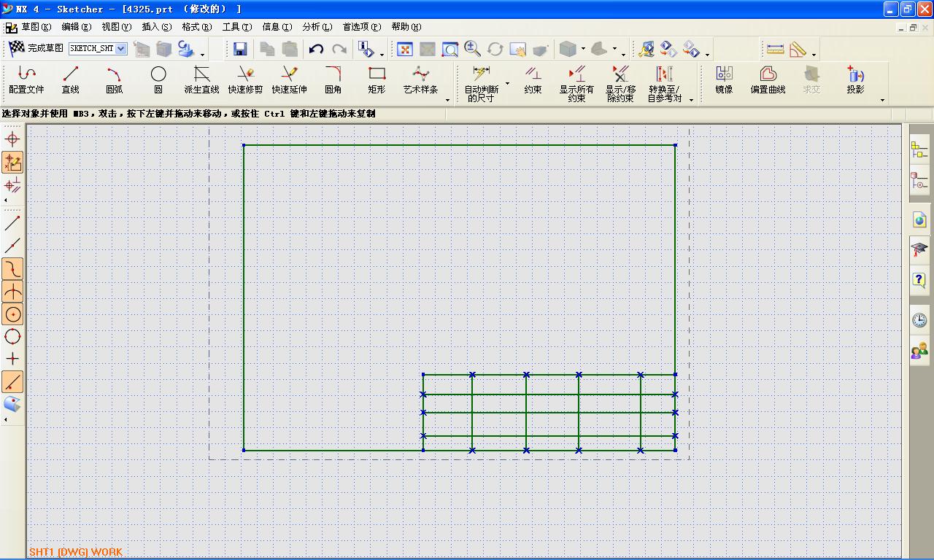Viewport: 934px width, 560px height.
Task: Click the Fit view icon
Action: (405, 49)
